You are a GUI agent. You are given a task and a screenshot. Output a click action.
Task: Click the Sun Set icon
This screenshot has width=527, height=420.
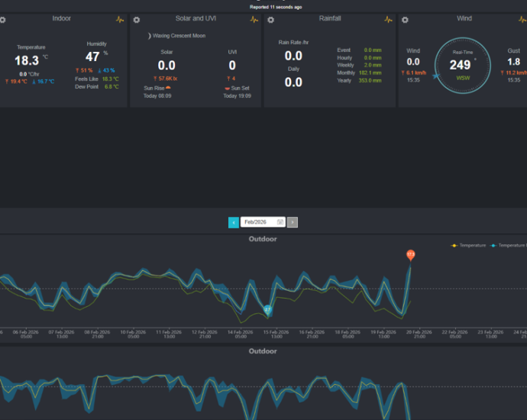(227, 88)
